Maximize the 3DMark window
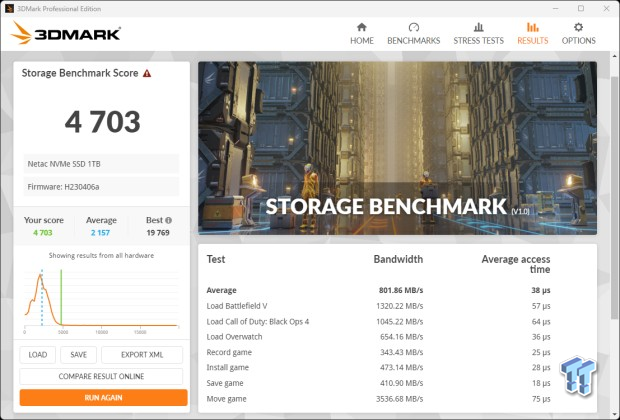This screenshot has height=420, width=620. tap(581, 8)
